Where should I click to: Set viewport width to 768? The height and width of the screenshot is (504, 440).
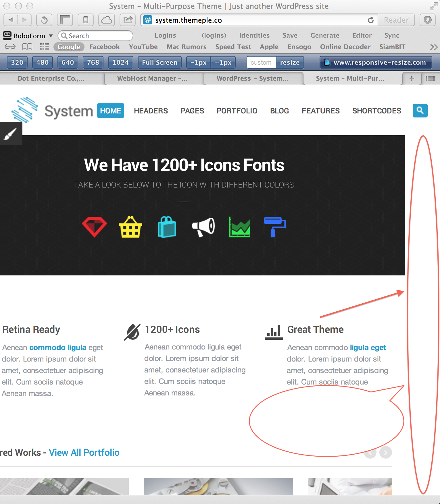[93, 62]
